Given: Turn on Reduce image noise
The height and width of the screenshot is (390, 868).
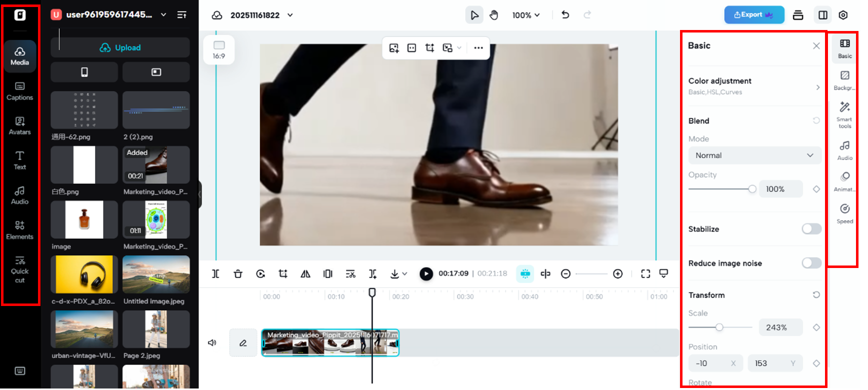Looking at the screenshot, I should 811,263.
